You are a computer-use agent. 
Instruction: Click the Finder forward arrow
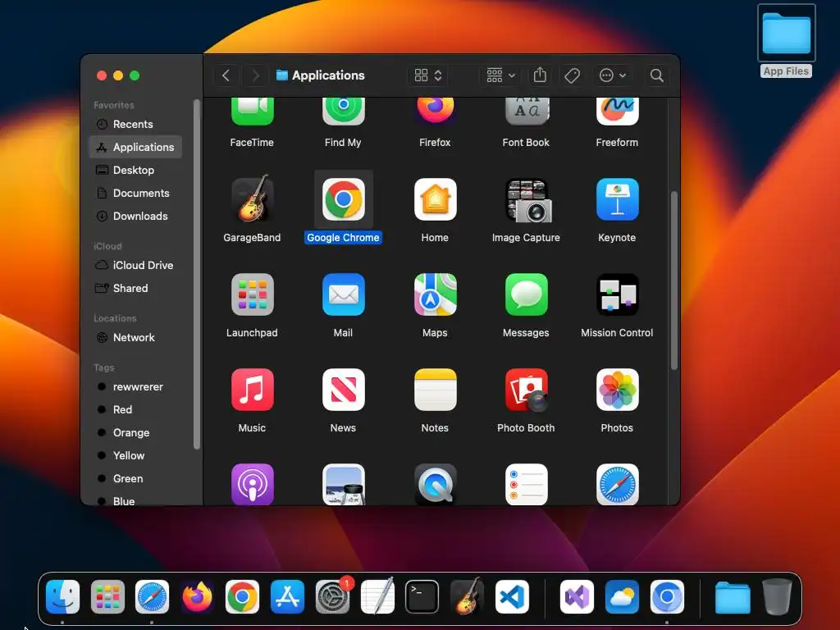256,75
